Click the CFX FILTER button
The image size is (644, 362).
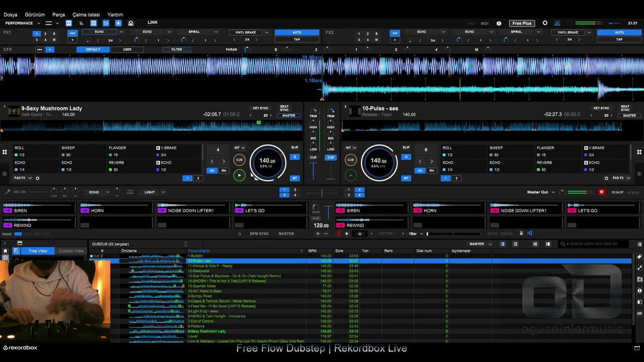click(x=177, y=50)
